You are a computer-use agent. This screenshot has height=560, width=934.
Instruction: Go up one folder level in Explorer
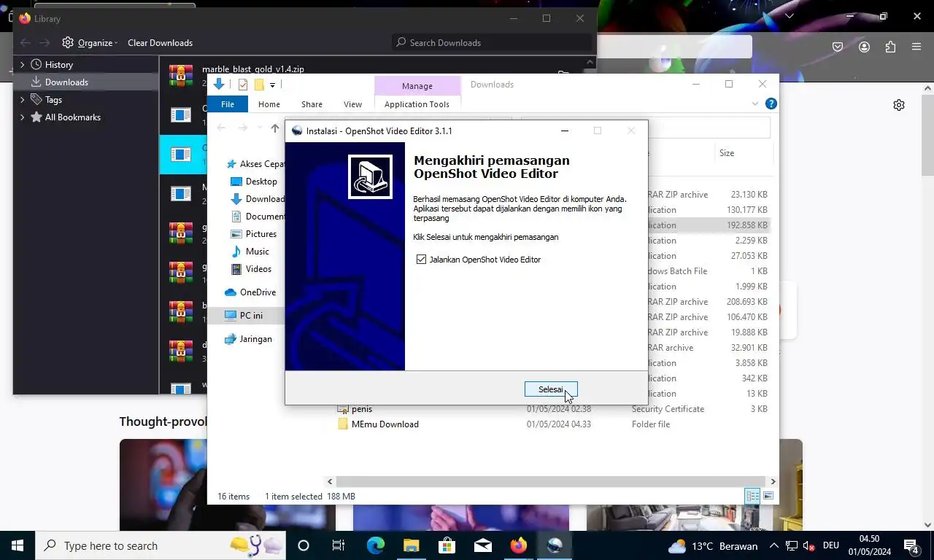275,128
